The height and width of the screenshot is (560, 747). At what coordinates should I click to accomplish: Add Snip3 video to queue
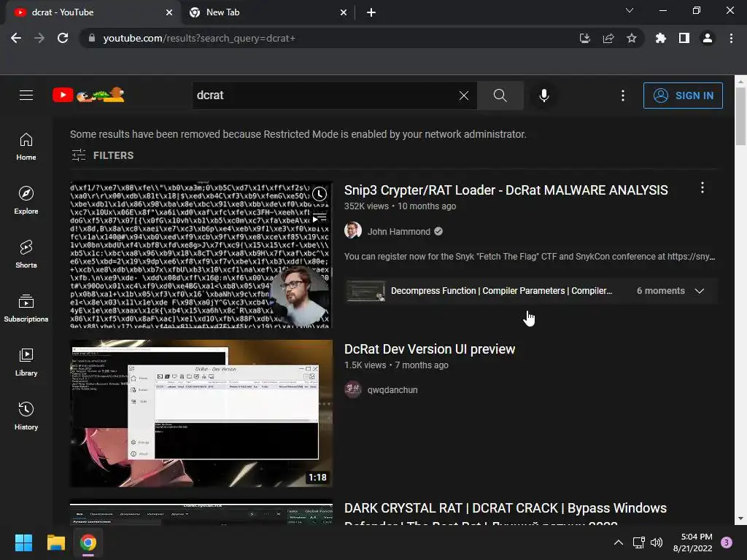click(320, 219)
